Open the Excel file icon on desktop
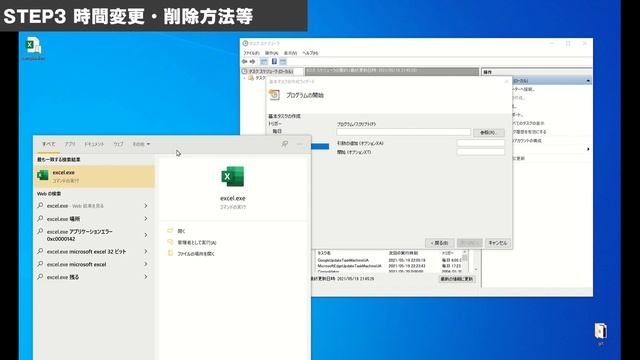Viewport: 640px width, 360px height. point(33,46)
